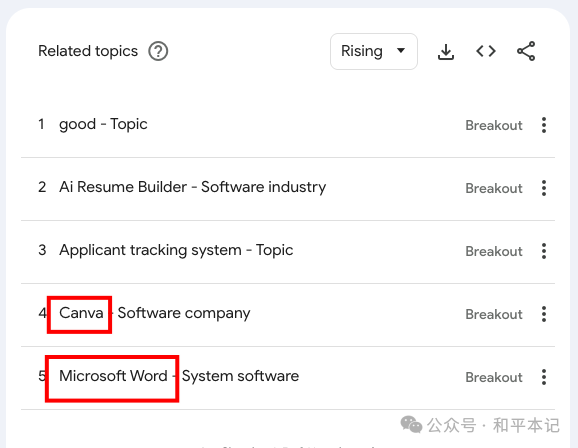Open 'Canva - Software company' topic
The height and width of the screenshot is (448, 578).
[x=154, y=313]
